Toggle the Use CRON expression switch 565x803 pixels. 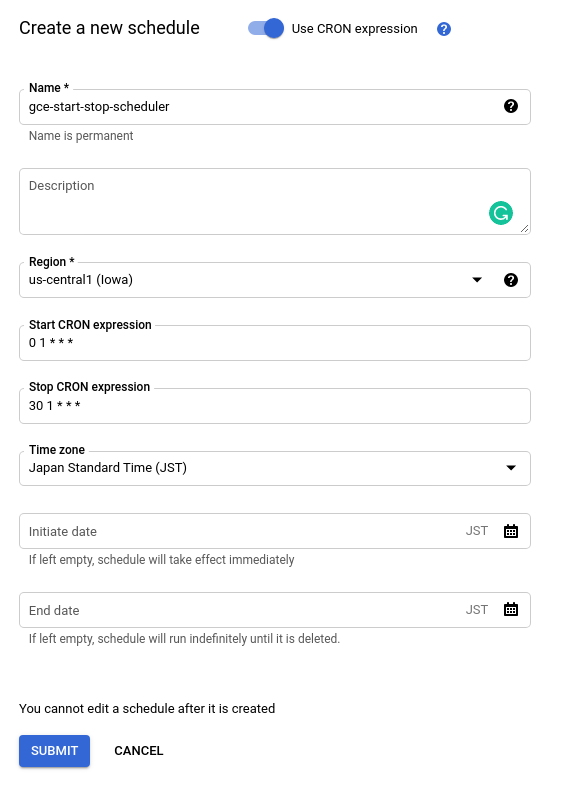[x=265, y=28]
